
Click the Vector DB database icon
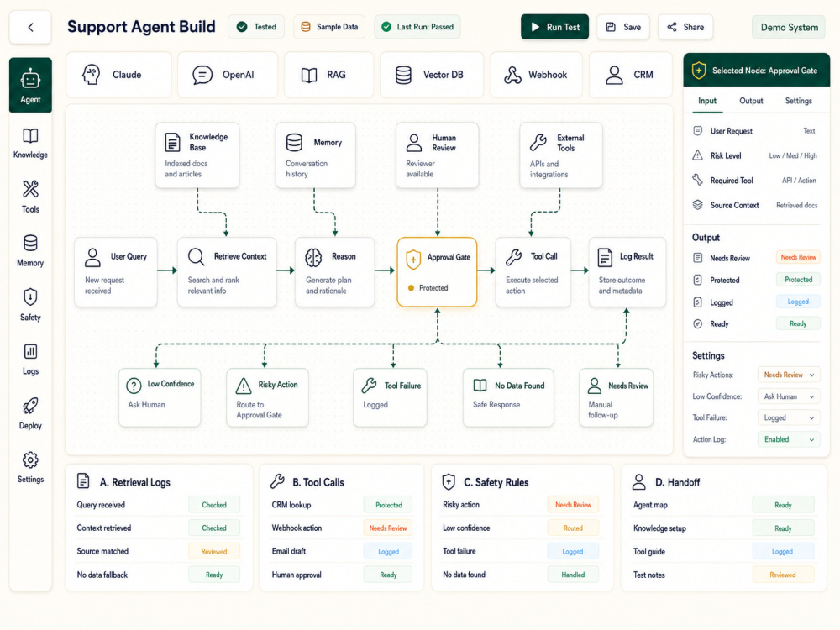coord(403,75)
